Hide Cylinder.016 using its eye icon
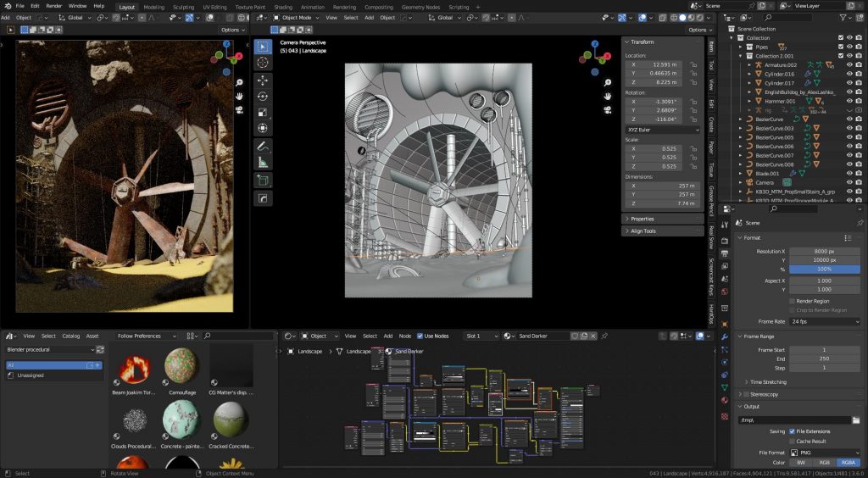This screenshot has width=868, height=478. pyautogui.click(x=849, y=74)
